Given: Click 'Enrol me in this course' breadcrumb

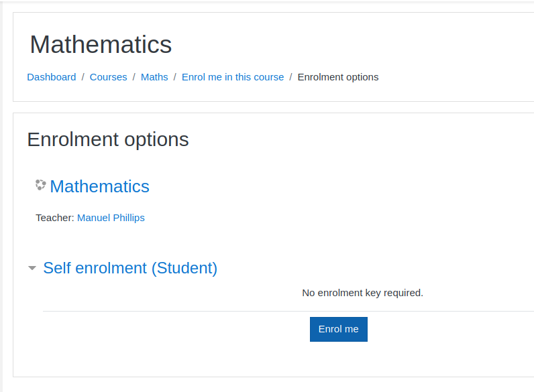Looking at the screenshot, I should 232,77.
